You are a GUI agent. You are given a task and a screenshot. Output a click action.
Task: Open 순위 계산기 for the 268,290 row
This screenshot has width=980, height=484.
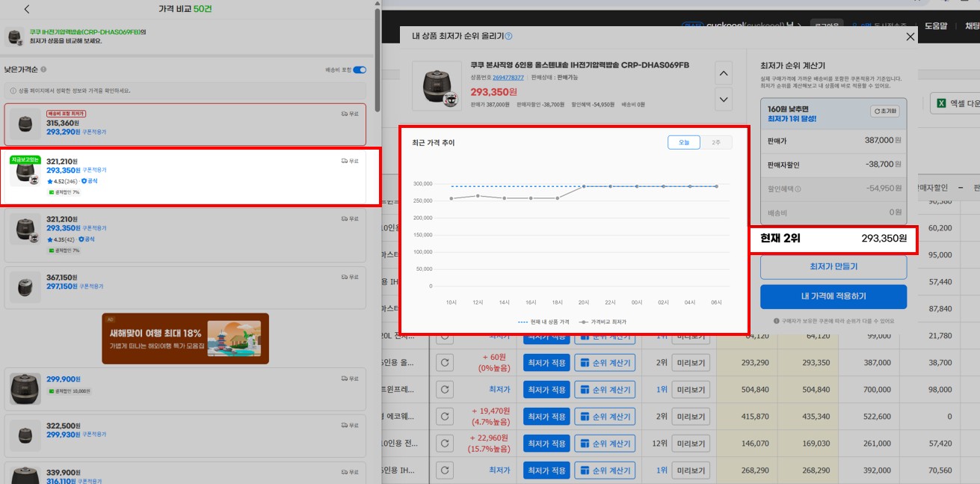(x=605, y=471)
